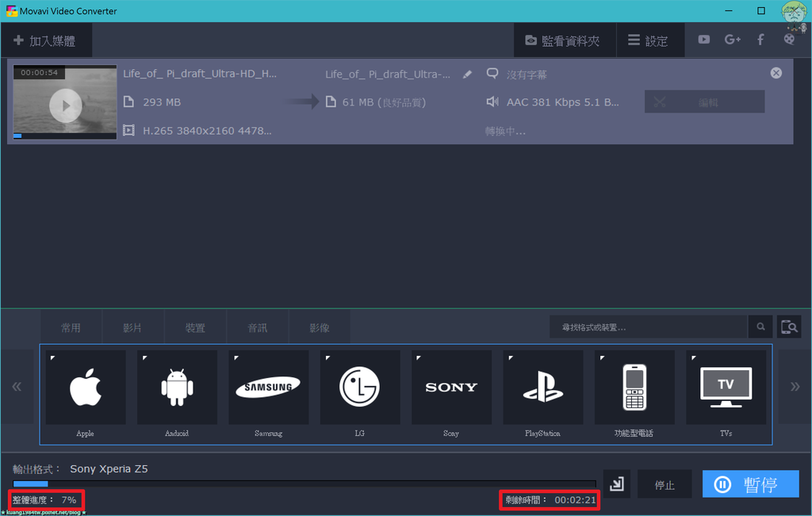Rename output file with the pencil icon
812x516 pixels.
[467, 75]
